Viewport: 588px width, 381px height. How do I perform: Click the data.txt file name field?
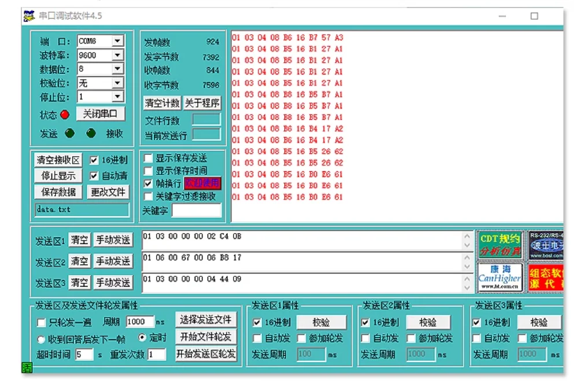[82, 210]
